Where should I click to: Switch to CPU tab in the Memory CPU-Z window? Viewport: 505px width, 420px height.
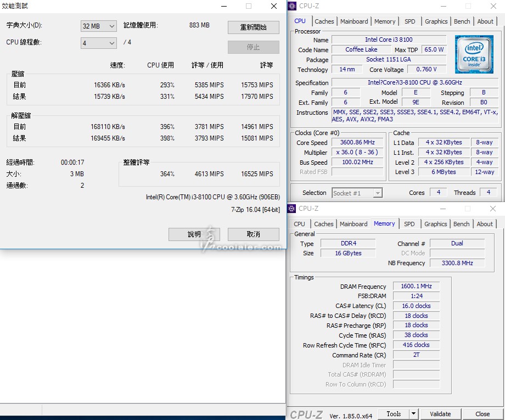click(x=299, y=224)
